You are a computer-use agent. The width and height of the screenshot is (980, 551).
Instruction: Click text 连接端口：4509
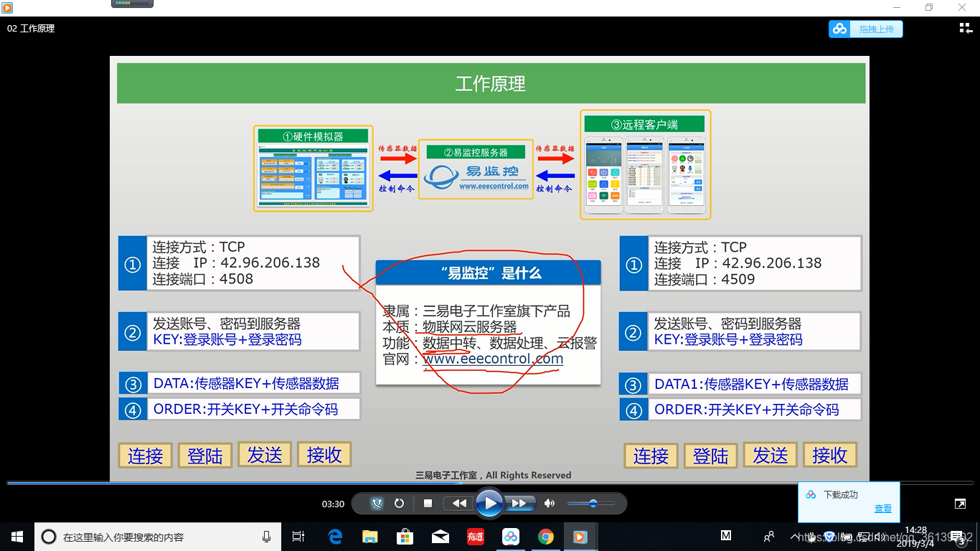coord(704,279)
